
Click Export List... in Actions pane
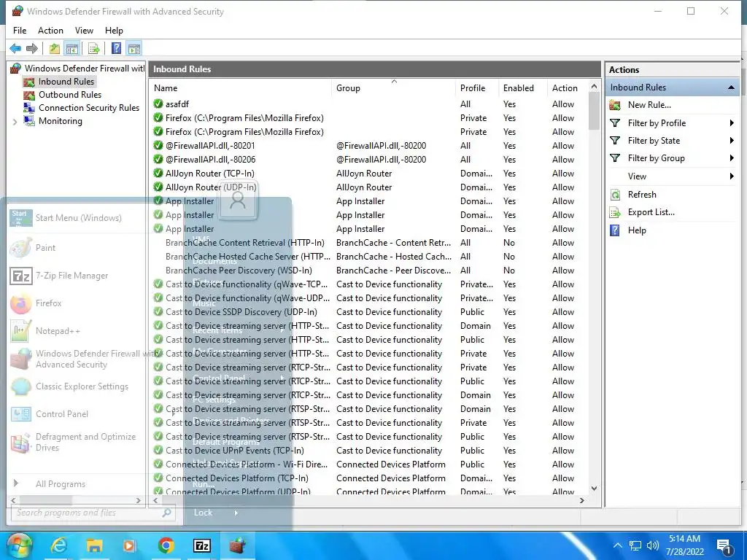click(651, 212)
